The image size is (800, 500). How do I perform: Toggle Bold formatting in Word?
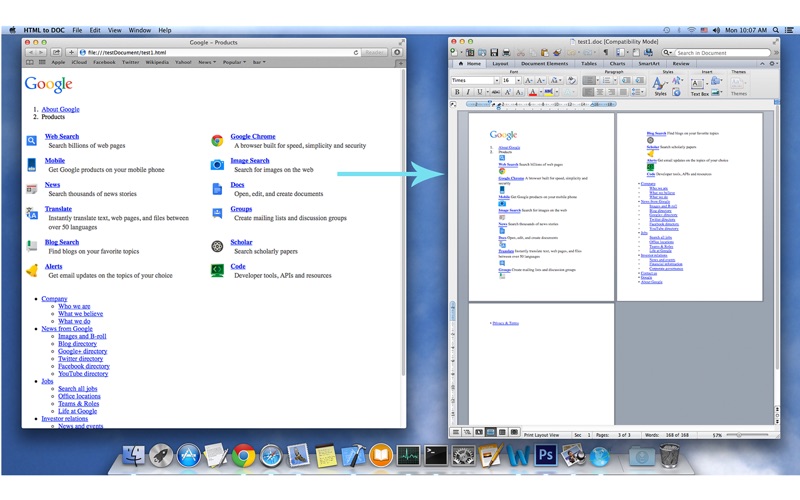coord(457,92)
